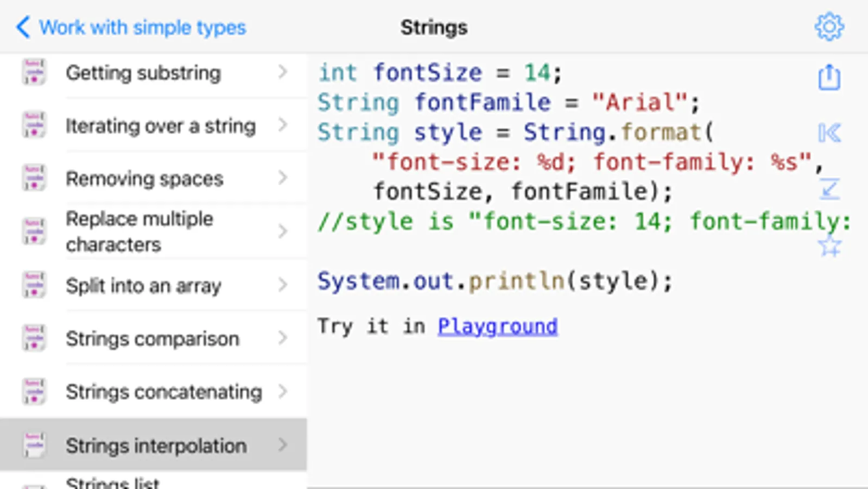Go back to Work with simple types

131,27
